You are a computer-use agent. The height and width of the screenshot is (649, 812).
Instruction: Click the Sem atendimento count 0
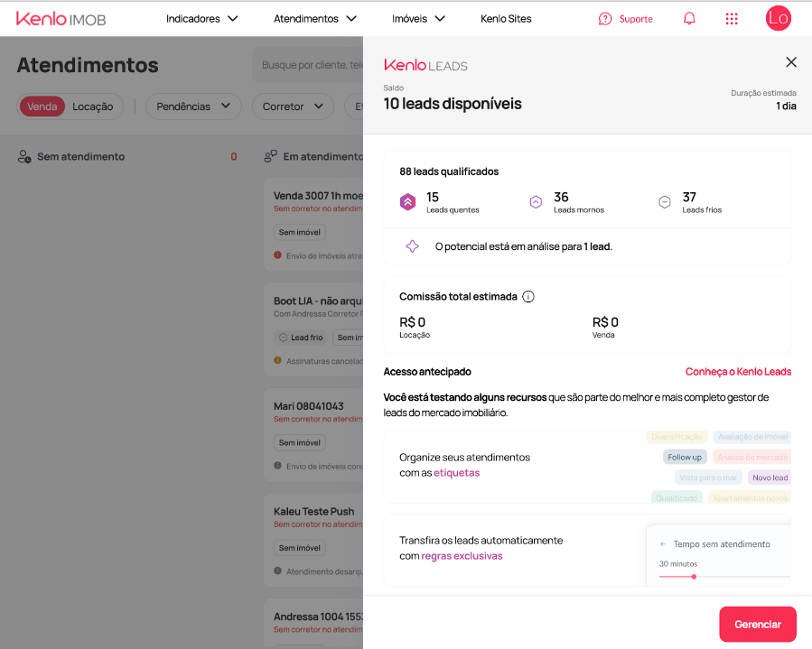(234, 156)
